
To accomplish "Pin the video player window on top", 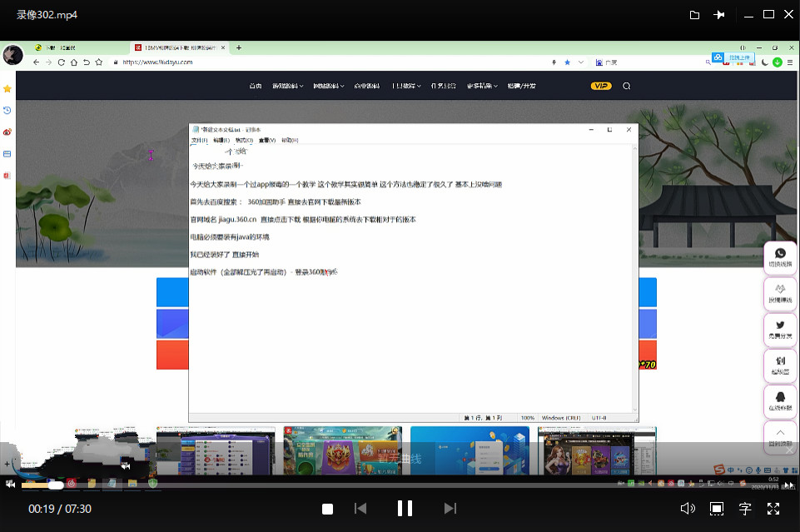I will tap(719, 15).
